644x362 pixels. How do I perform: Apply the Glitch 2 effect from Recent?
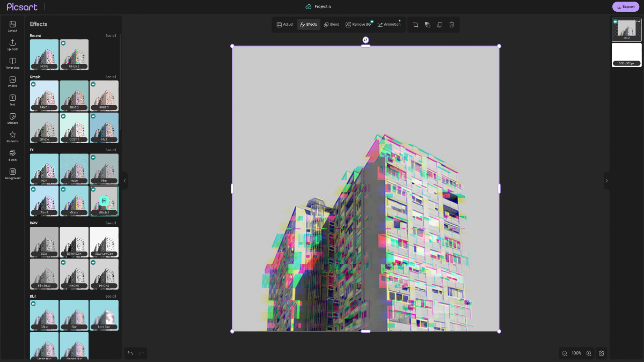click(x=74, y=54)
